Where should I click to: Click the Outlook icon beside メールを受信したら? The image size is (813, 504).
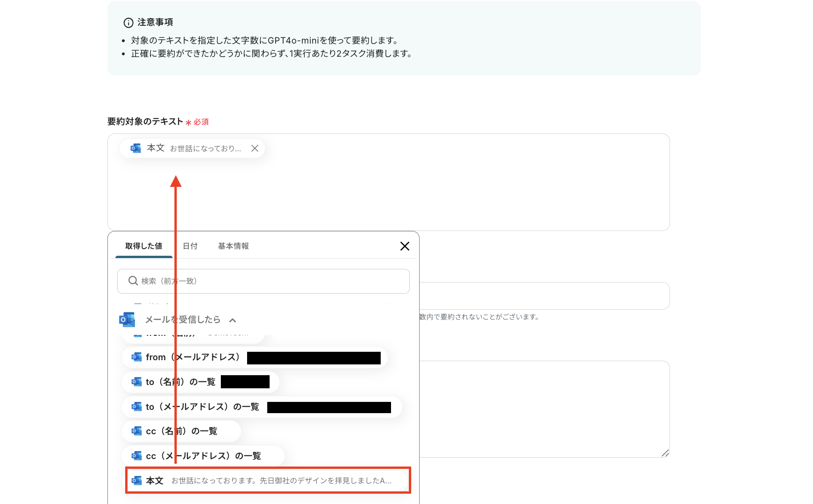click(x=127, y=319)
